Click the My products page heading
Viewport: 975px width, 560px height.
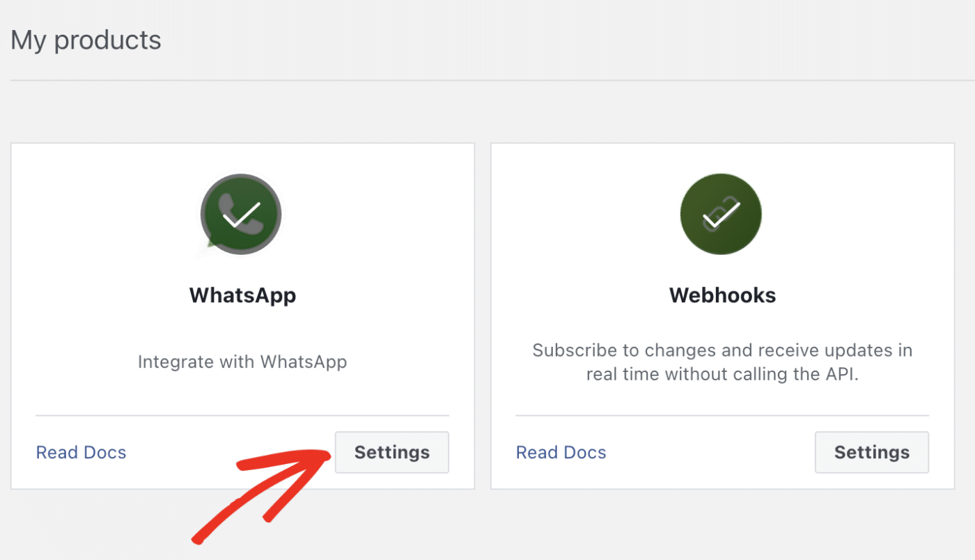tap(86, 40)
